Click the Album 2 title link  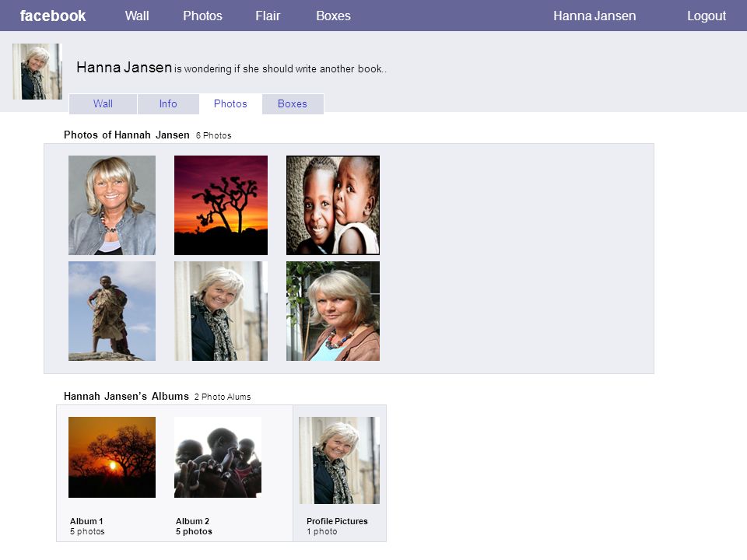pos(192,521)
